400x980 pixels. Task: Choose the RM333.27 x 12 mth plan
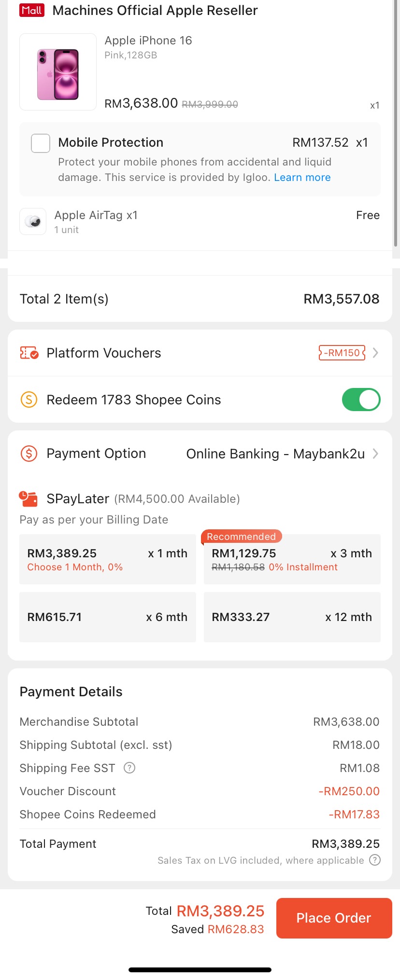click(292, 617)
